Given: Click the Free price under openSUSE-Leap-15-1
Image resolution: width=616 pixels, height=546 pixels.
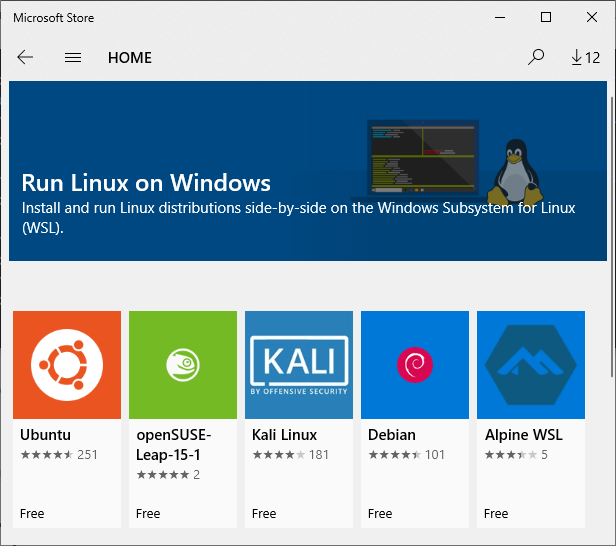Looking at the screenshot, I should [148, 513].
